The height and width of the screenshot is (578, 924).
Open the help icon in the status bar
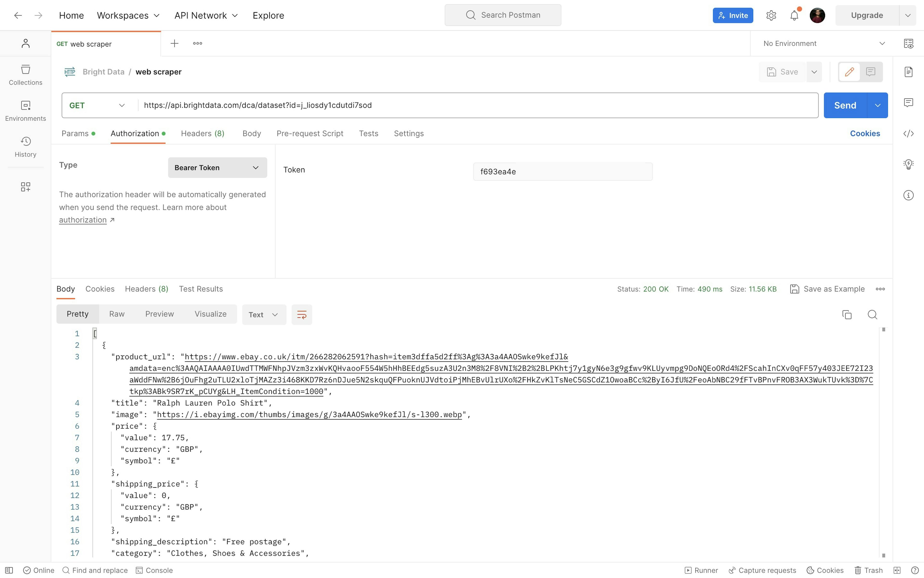(914, 570)
